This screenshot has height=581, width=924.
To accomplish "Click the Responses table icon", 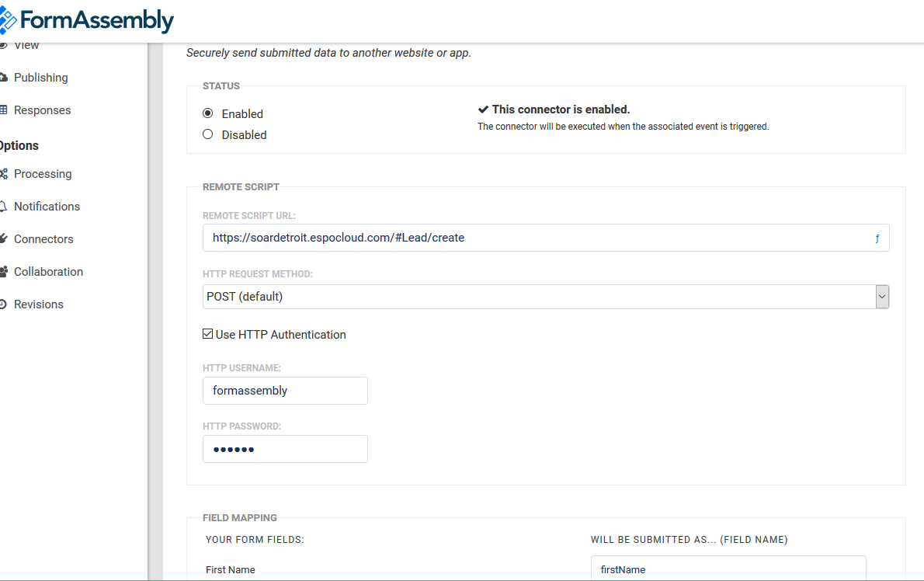I will coord(4,110).
